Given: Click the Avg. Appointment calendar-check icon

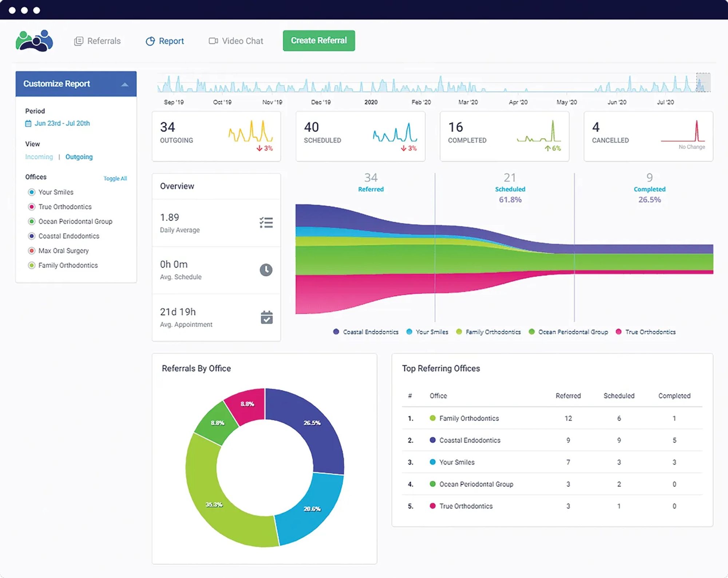Looking at the screenshot, I should [x=266, y=317].
